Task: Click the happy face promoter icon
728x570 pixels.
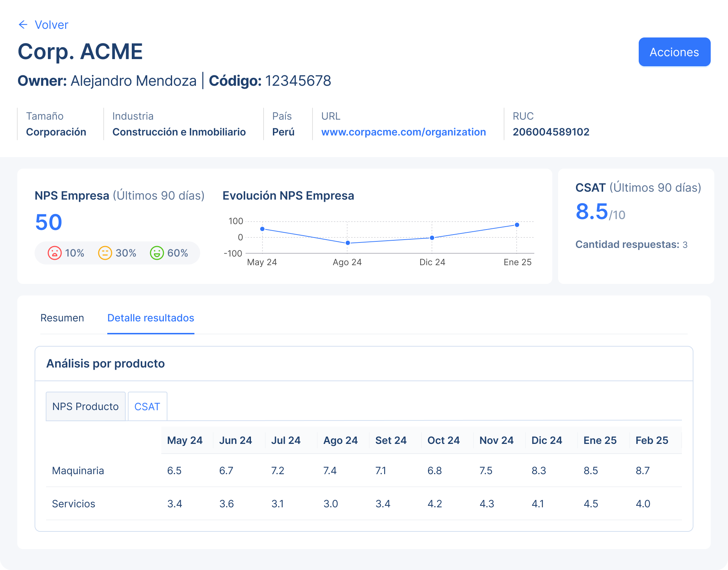Action: point(157,253)
